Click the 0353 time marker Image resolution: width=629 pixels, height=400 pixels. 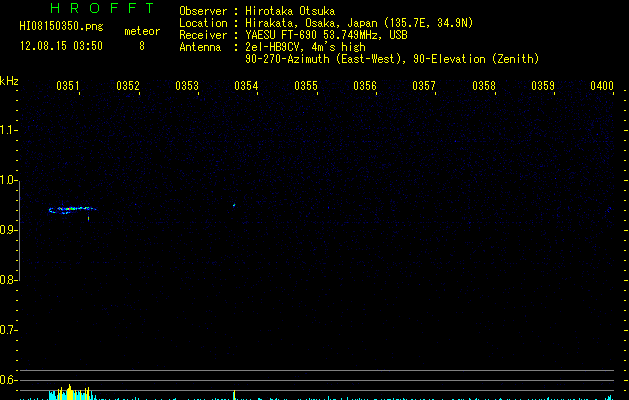(187, 86)
